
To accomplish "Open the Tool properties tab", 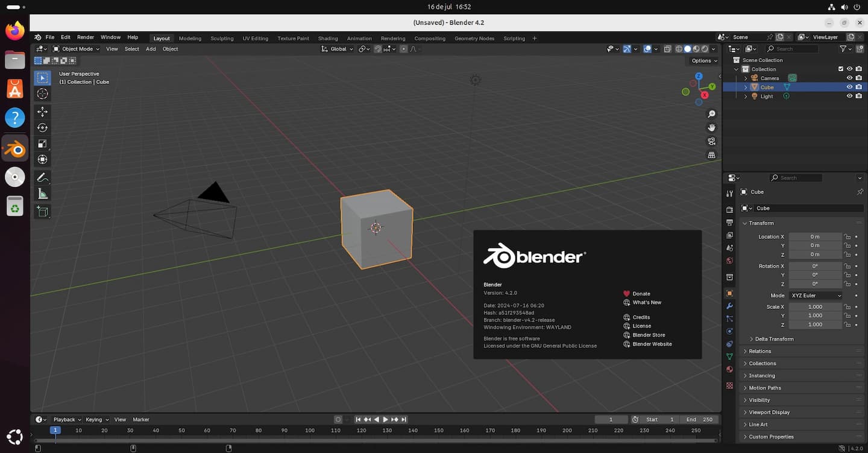I will point(729,193).
